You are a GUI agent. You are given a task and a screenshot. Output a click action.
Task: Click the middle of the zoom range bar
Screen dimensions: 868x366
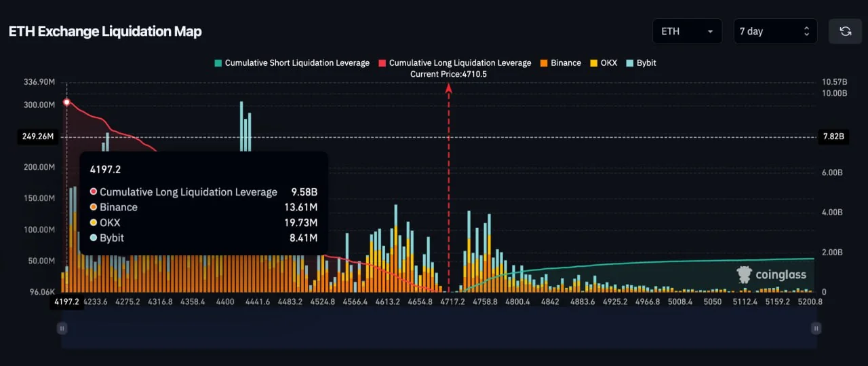point(439,328)
